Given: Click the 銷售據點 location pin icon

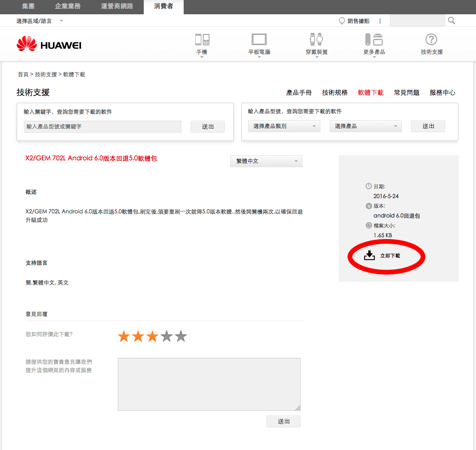Looking at the screenshot, I should coord(342,21).
